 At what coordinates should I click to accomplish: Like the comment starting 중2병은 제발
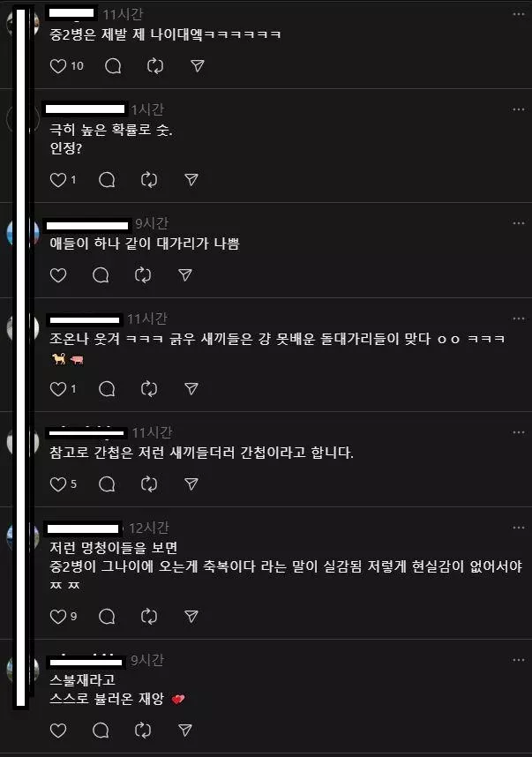[58, 66]
